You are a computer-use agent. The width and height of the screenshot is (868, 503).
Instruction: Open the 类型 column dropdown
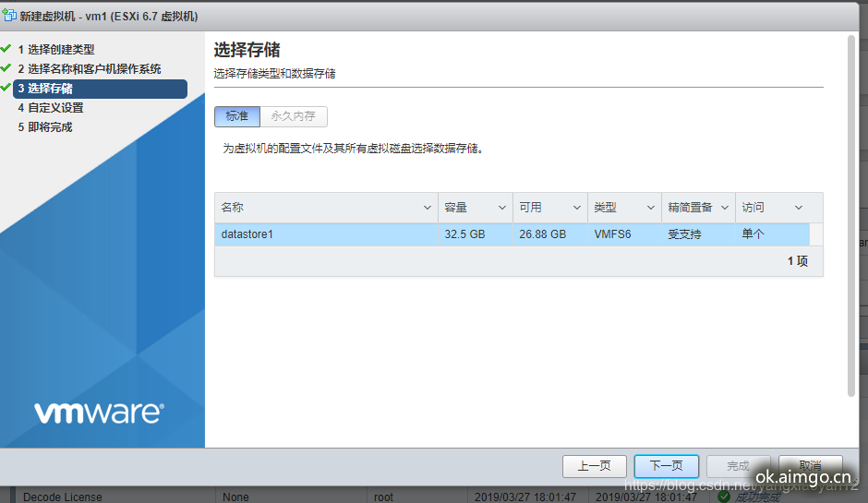[651, 208]
